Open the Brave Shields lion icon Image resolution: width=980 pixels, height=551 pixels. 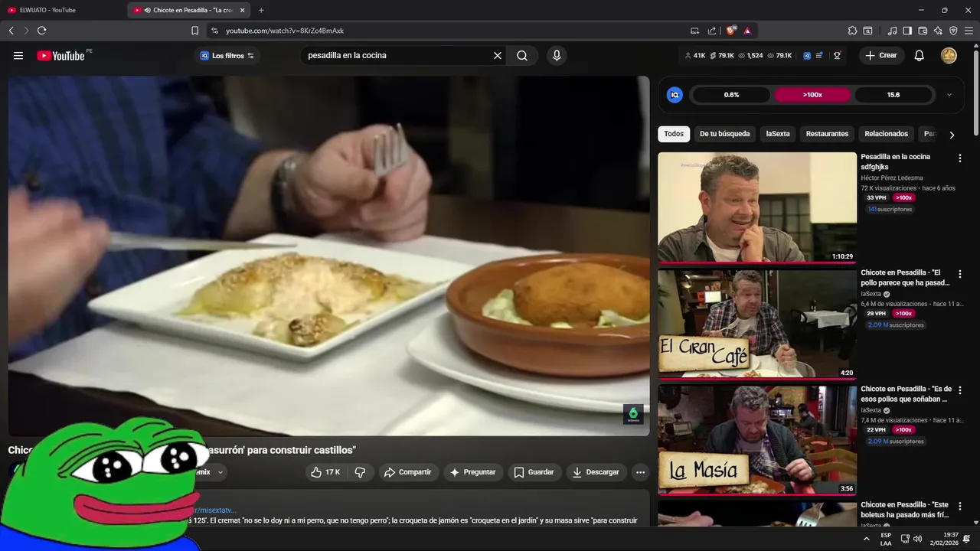tap(731, 31)
